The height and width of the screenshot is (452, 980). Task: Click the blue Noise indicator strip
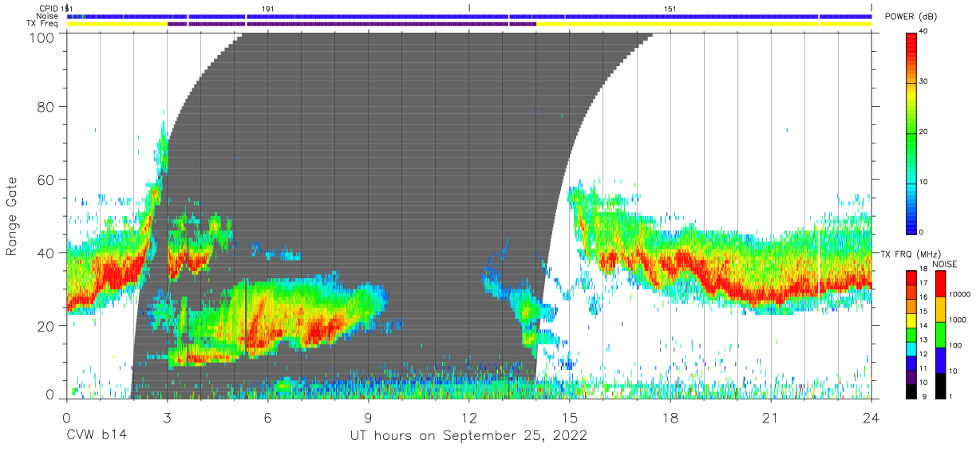469,16
